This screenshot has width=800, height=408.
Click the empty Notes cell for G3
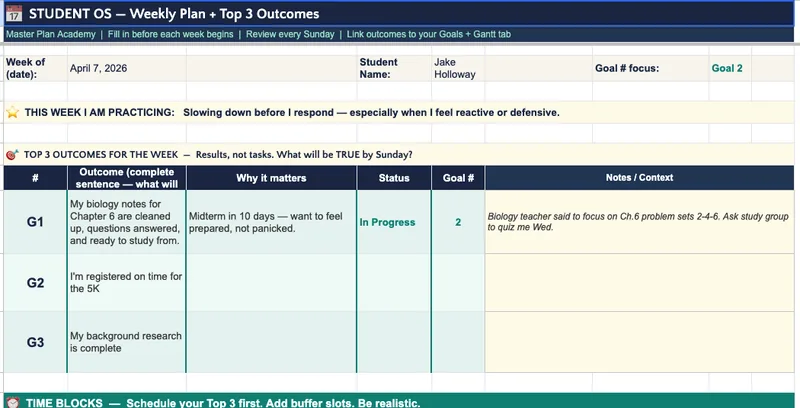[x=639, y=342]
